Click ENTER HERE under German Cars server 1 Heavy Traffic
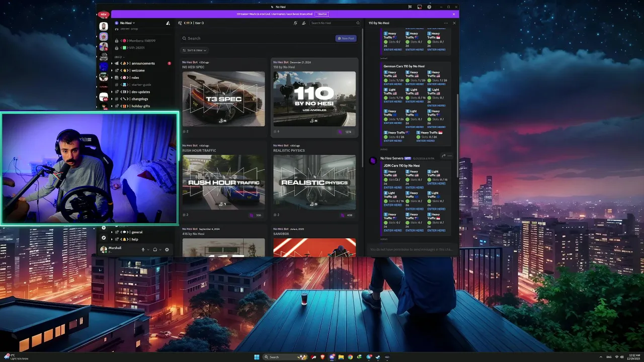This screenshot has width=644, height=362. (x=393, y=84)
